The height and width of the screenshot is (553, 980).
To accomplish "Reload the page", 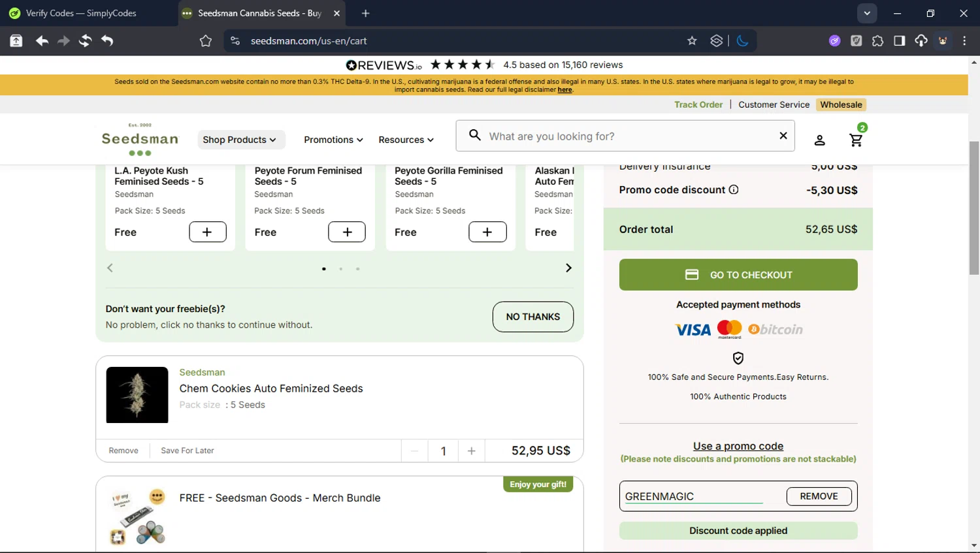I will 85,40.
